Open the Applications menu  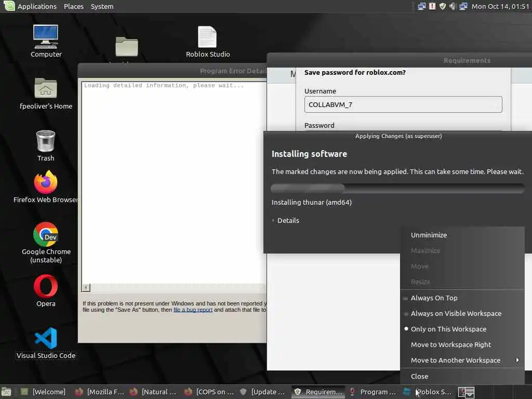point(37,6)
